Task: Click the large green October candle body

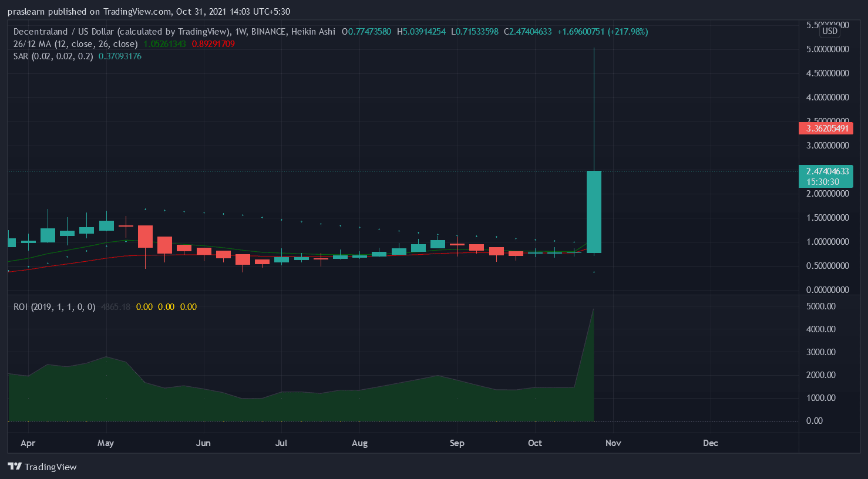Action: click(594, 211)
